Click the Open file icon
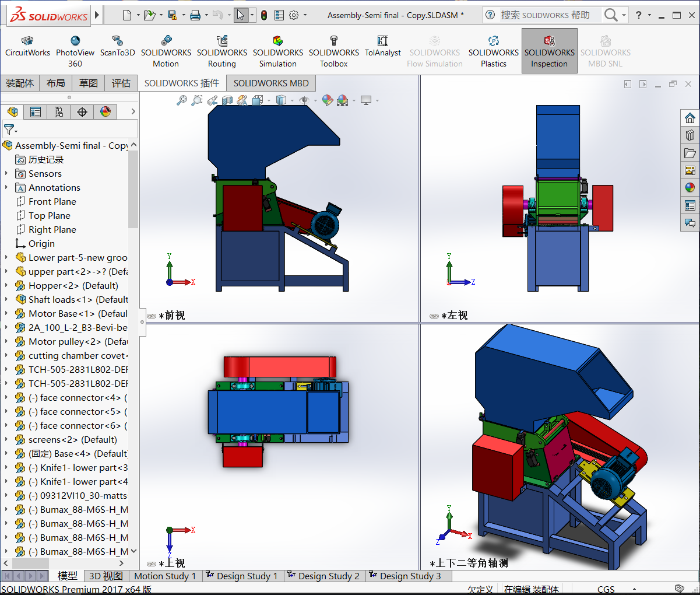The width and height of the screenshot is (700, 595). pos(149,15)
